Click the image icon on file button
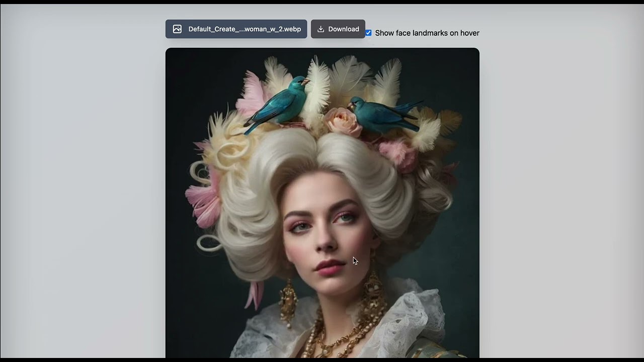Viewport: 644px width, 362px height. point(177,29)
